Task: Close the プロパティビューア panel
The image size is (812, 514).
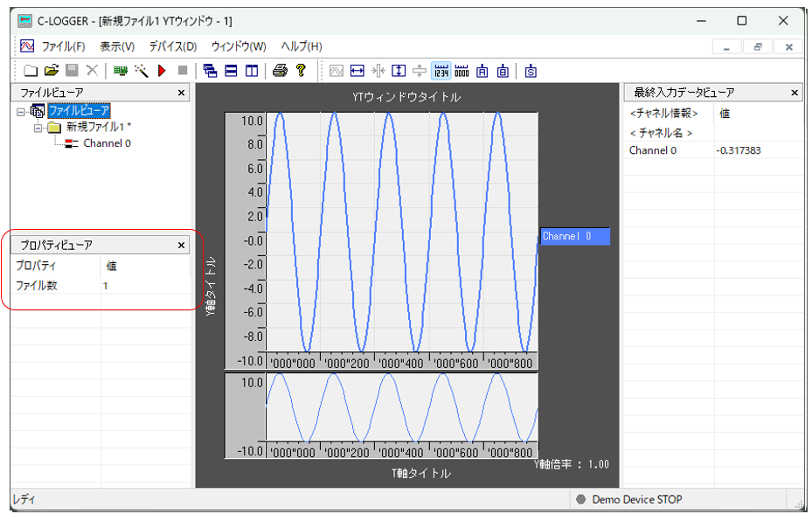Action: [182, 246]
